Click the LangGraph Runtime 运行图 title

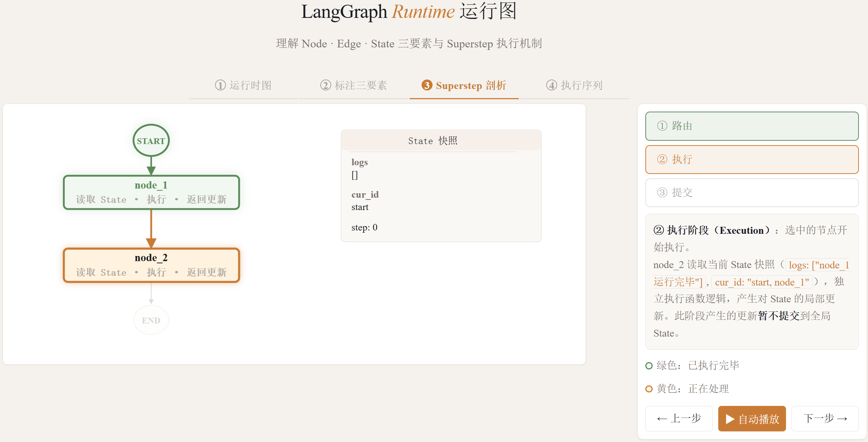(409, 12)
